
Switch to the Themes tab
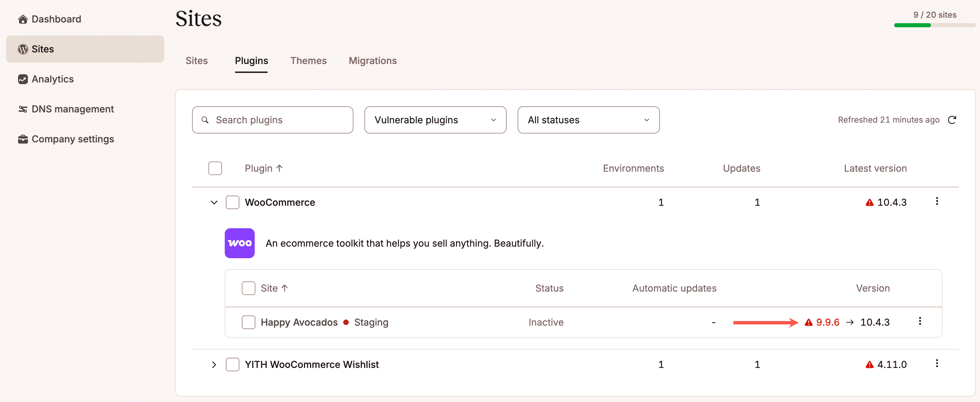pyautogui.click(x=309, y=61)
